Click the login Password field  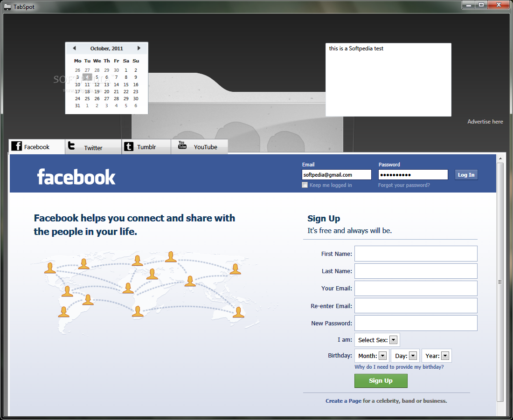coord(413,175)
